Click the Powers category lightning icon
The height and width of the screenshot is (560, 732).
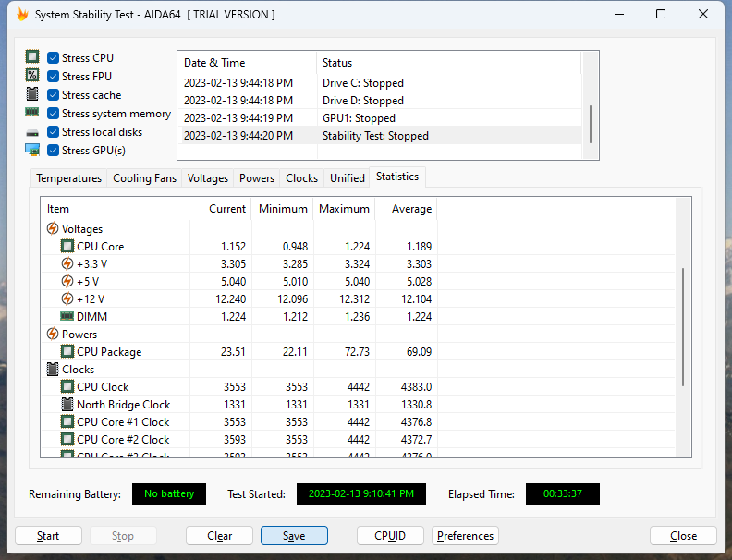coord(53,335)
